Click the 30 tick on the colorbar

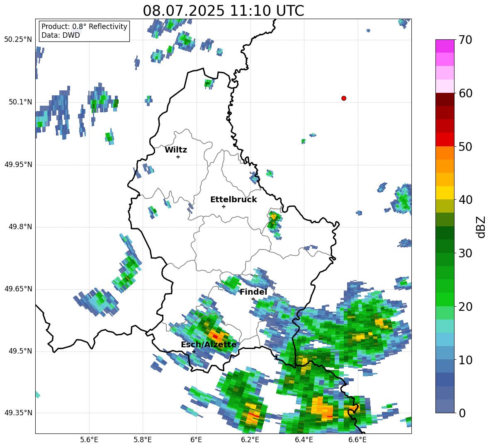point(465,253)
